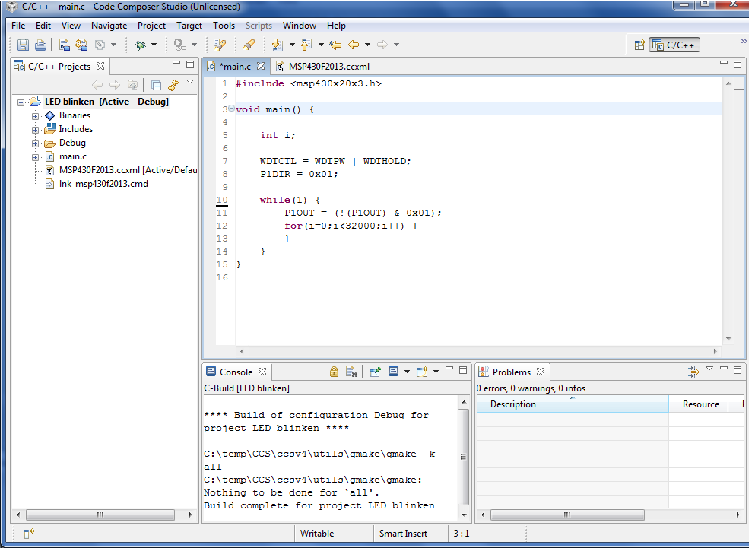Viewport: 750px width, 548px height.
Task: Click the Collapse All icon in Projects panel
Action: click(x=156, y=86)
